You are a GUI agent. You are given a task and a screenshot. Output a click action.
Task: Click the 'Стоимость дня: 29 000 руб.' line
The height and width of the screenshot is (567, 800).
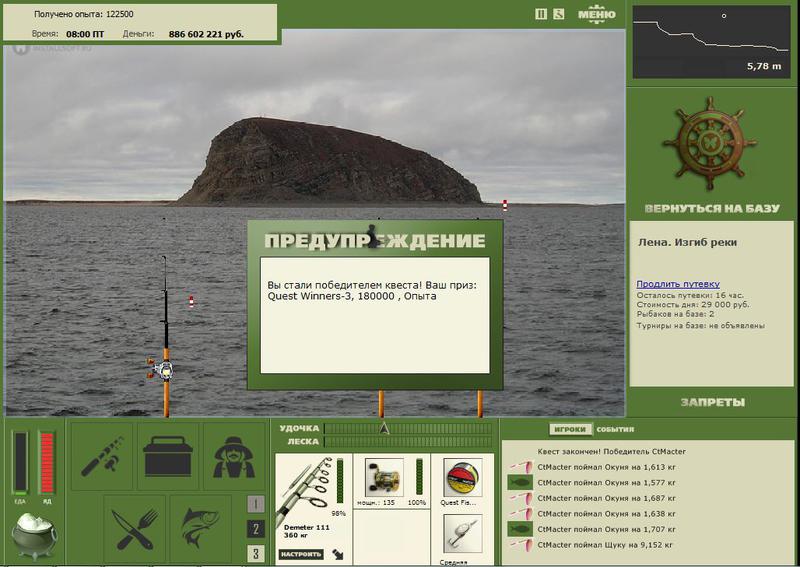pos(693,305)
